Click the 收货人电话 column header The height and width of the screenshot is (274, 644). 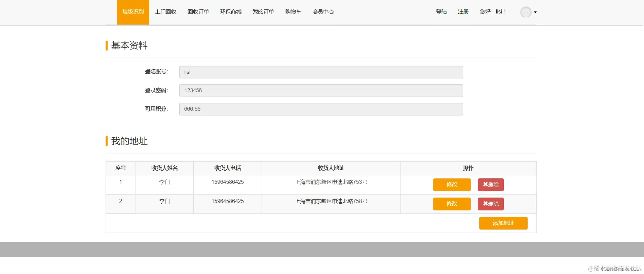pyautogui.click(x=228, y=168)
